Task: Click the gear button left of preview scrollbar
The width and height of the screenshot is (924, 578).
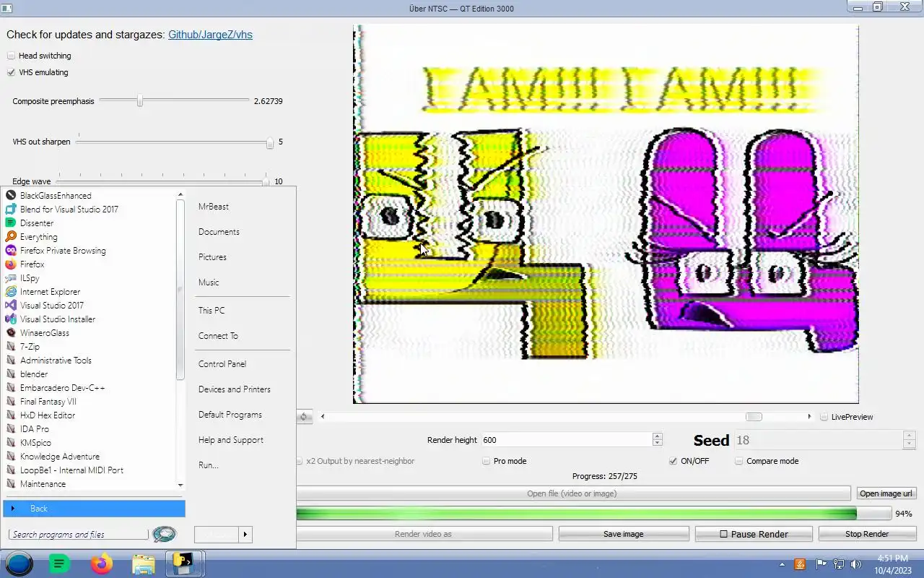Action: tap(304, 417)
